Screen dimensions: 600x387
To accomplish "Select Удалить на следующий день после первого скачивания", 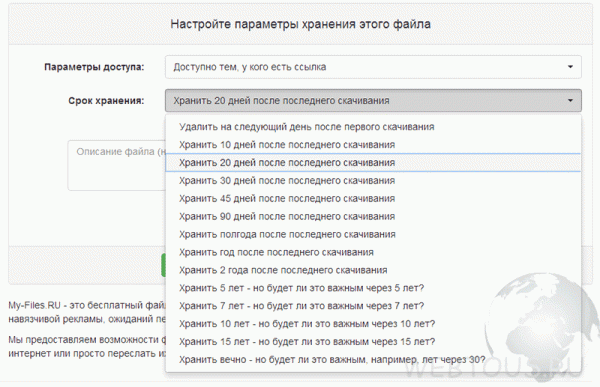I will click(x=373, y=127).
